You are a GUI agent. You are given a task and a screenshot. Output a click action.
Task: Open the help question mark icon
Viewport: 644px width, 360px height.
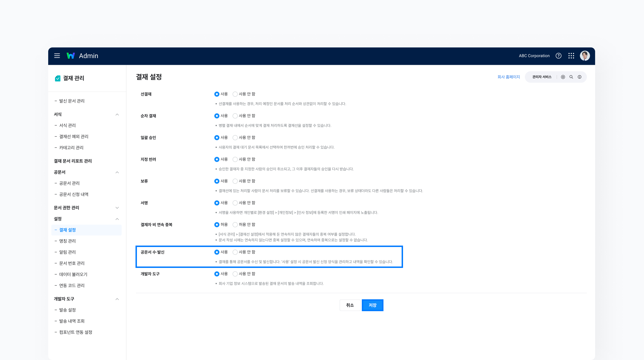click(x=558, y=56)
